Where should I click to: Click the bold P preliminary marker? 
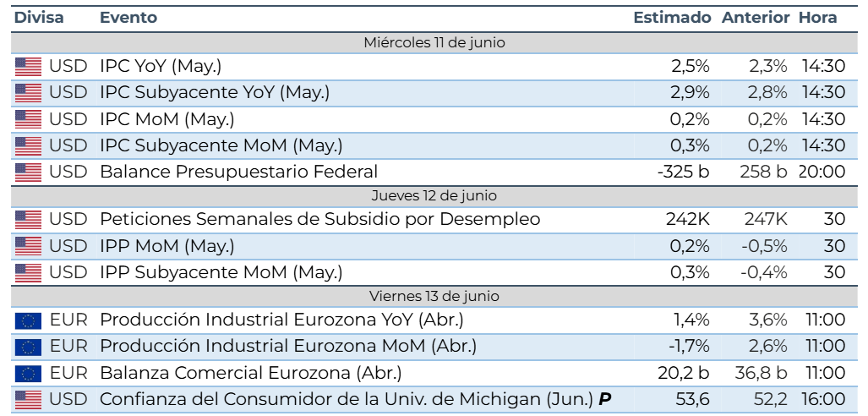tap(604, 399)
